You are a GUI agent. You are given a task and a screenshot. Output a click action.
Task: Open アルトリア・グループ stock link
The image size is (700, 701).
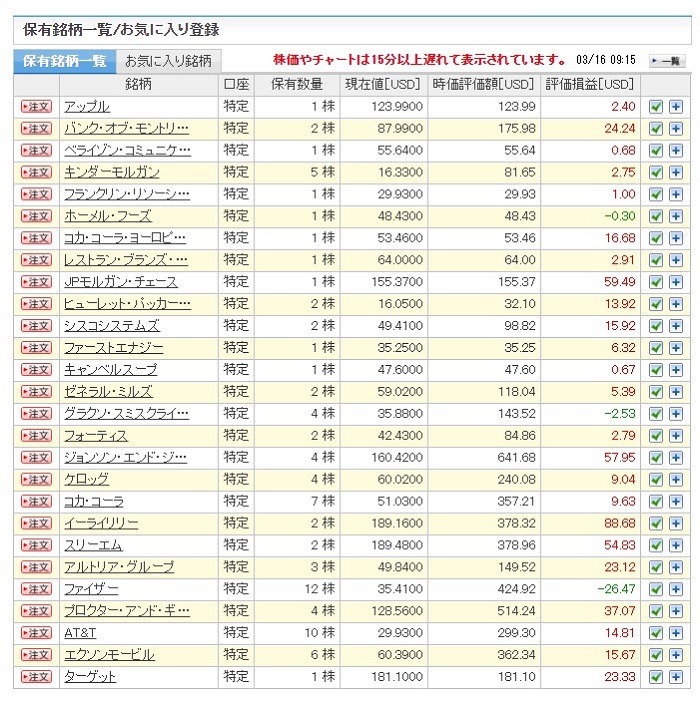(x=119, y=567)
